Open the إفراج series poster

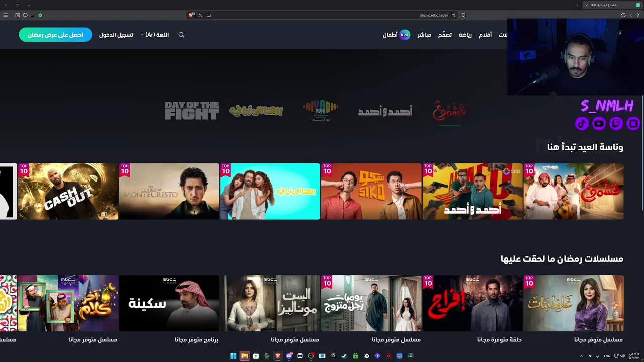[x=472, y=303]
